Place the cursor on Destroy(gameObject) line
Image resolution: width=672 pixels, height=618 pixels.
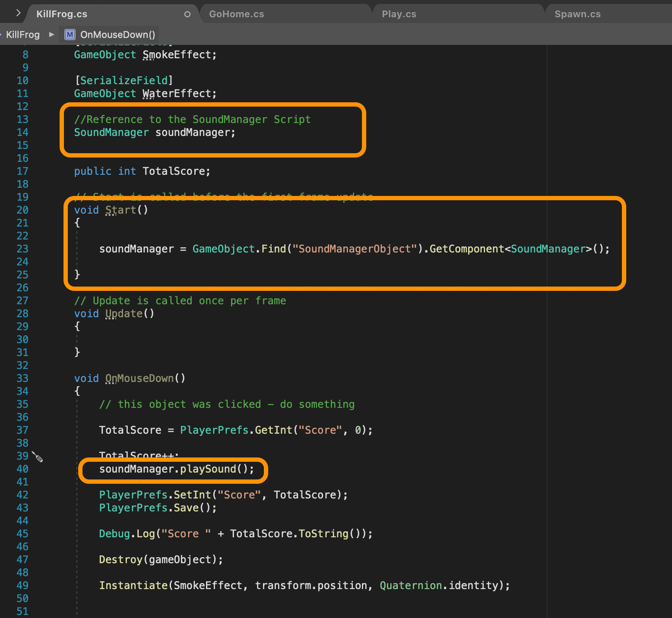161,560
